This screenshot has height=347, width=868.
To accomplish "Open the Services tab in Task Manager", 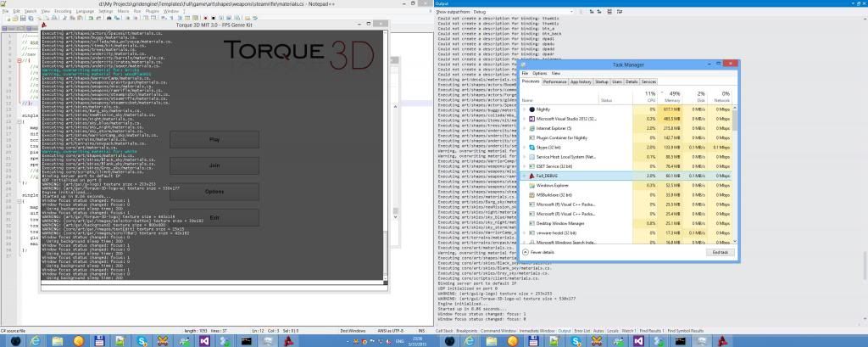I will (648, 81).
